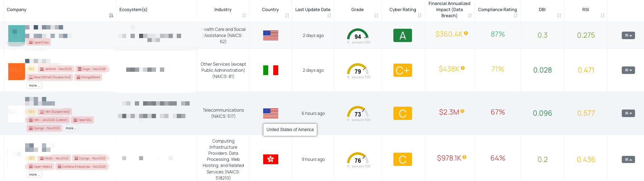Click the US flag in the Telecommunications row
The height and width of the screenshot is (181, 644).
[271, 113]
